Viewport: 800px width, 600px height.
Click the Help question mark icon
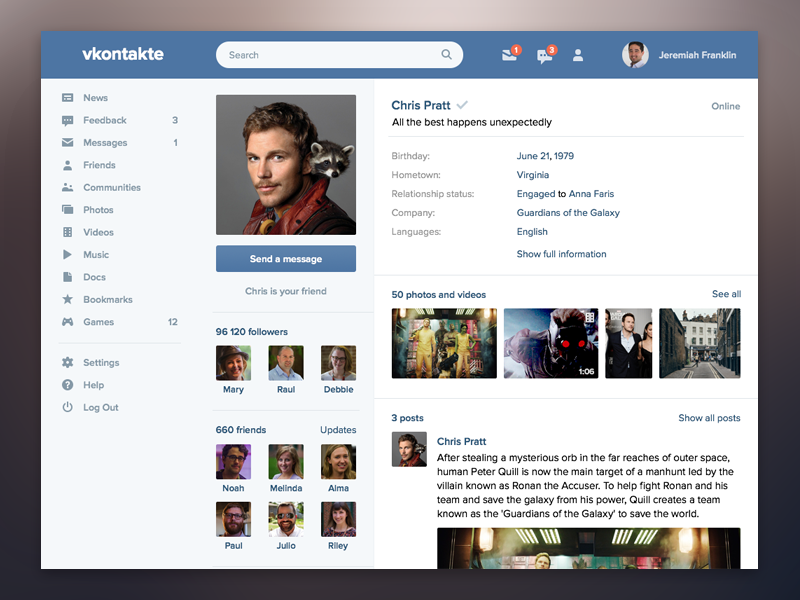pos(67,385)
